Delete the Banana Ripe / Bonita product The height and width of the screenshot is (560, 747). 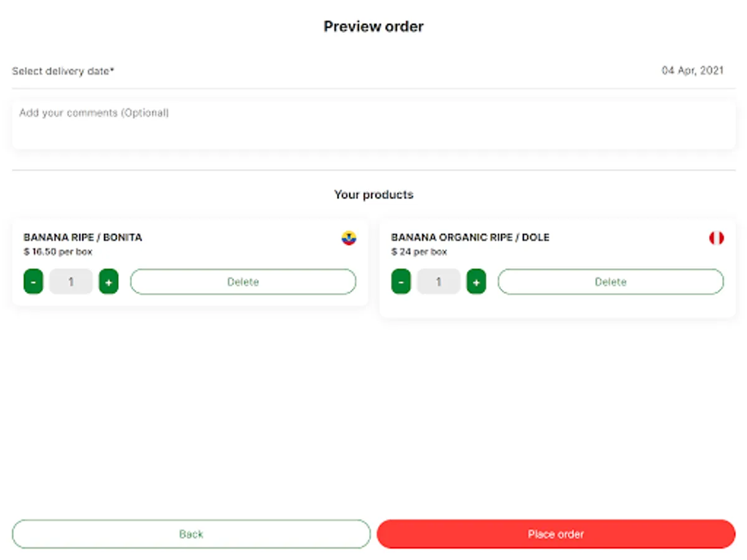(243, 282)
